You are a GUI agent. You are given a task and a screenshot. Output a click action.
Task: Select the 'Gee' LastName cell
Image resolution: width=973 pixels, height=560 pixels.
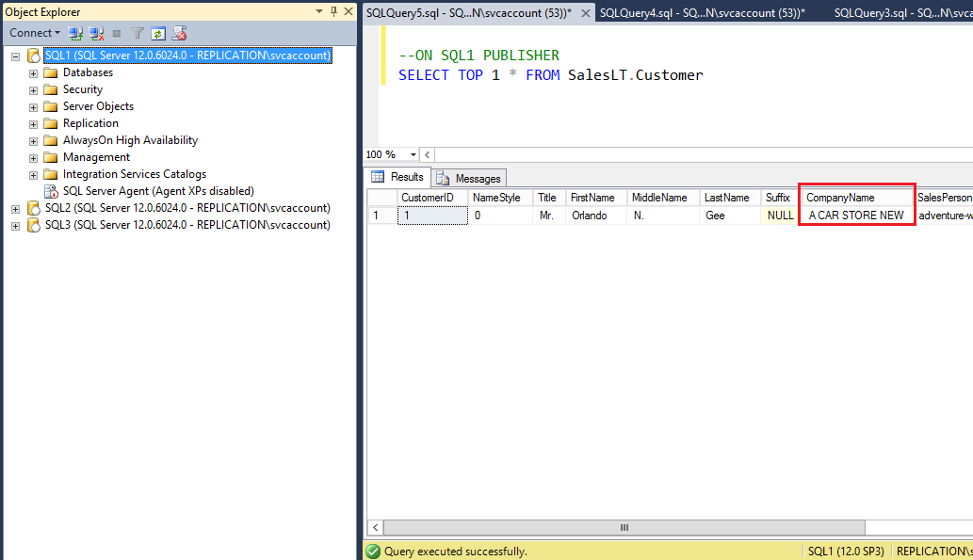[730, 216]
